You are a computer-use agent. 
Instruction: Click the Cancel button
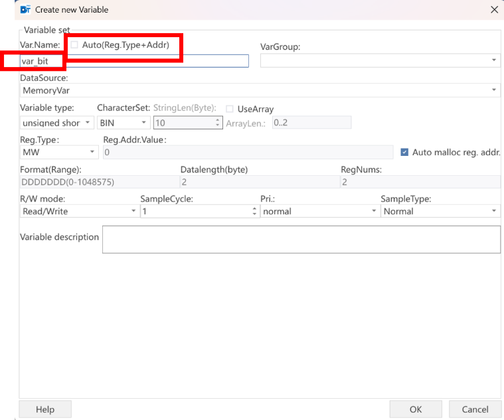click(475, 409)
